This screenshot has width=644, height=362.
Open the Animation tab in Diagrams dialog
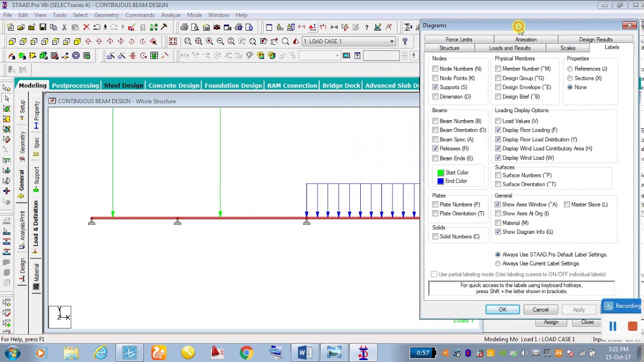pos(526,40)
